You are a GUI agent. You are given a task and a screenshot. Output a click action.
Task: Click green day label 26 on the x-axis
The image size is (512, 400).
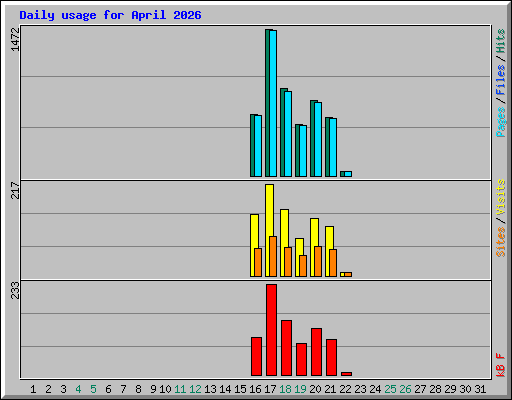(x=405, y=389)
